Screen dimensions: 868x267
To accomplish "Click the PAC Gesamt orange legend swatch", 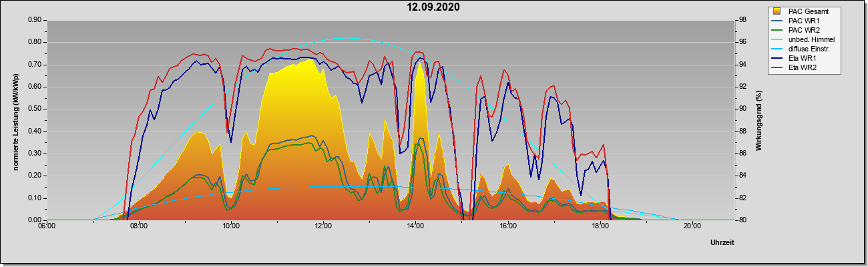I will pos(777,11).
